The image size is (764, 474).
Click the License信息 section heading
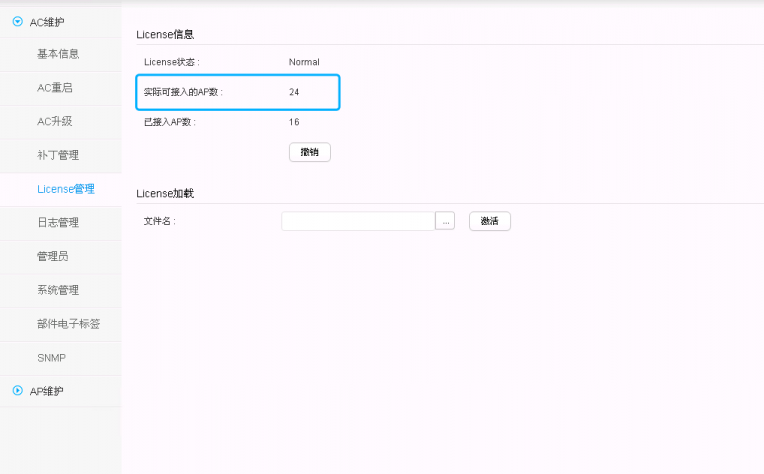165,35
